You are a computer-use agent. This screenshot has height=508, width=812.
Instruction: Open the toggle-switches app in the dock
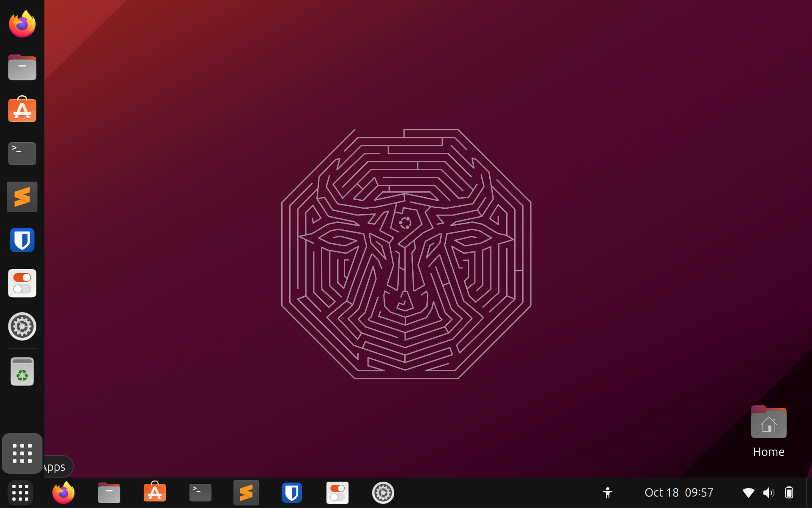(22, 283)
